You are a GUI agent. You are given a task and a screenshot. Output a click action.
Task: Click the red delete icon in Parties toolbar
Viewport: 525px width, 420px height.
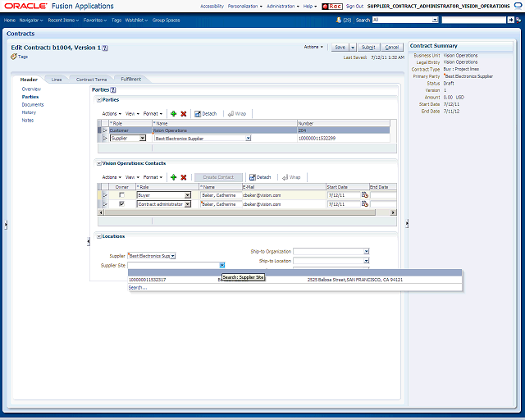184,113
